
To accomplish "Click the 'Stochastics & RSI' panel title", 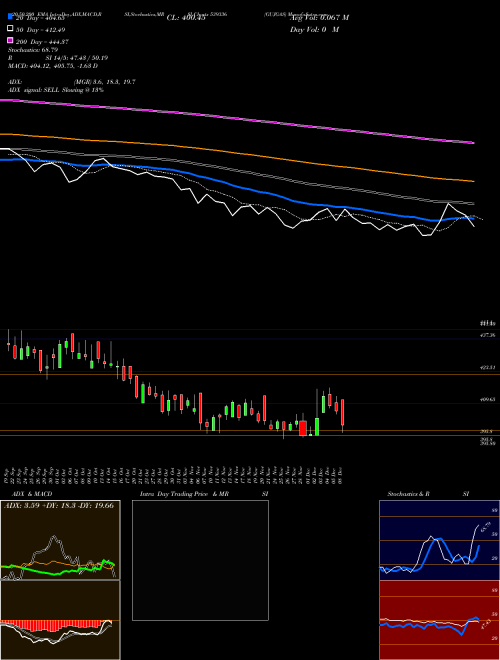I will [428, 494].
